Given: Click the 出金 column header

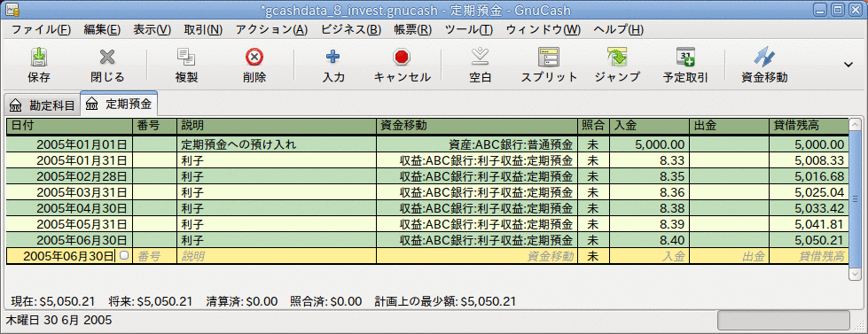Looking at the screenshot, I should (729, 126).
